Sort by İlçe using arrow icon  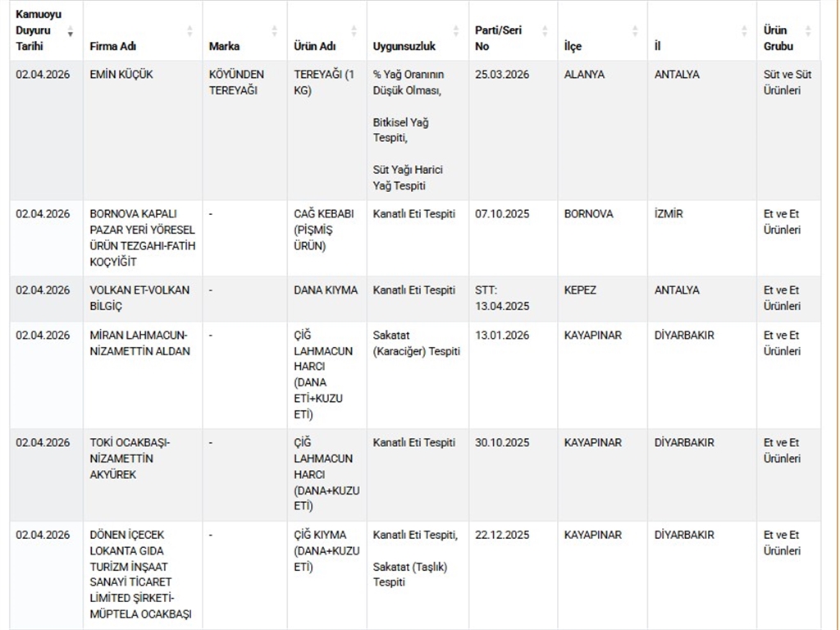635,31
